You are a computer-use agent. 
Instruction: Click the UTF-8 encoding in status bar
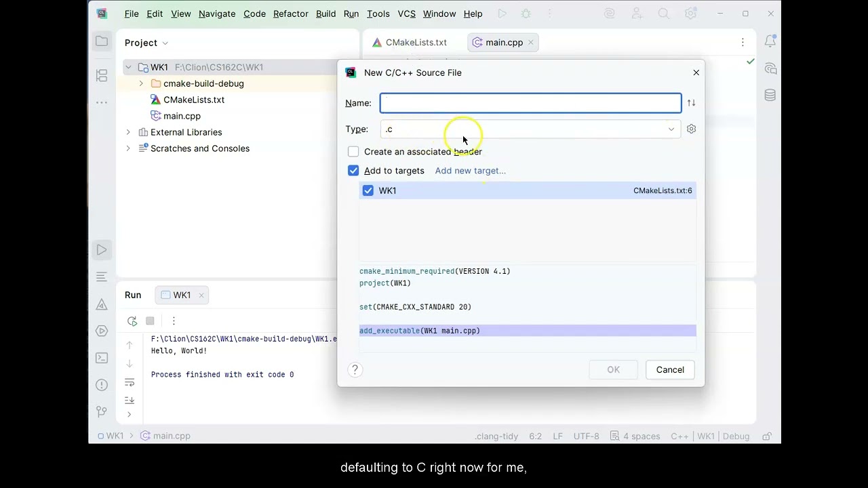tap(586, 436)
